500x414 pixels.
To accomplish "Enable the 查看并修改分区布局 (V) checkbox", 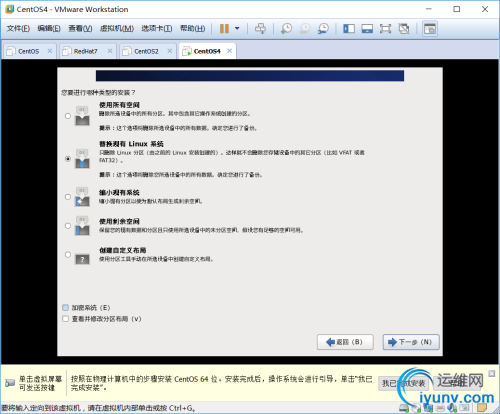I will click(x=66, y=319).
